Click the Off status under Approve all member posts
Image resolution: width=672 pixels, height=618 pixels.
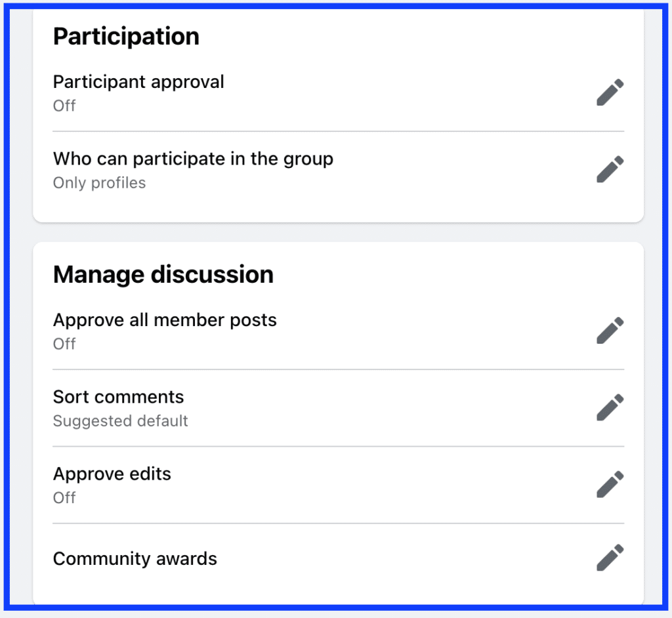point(64,344)
